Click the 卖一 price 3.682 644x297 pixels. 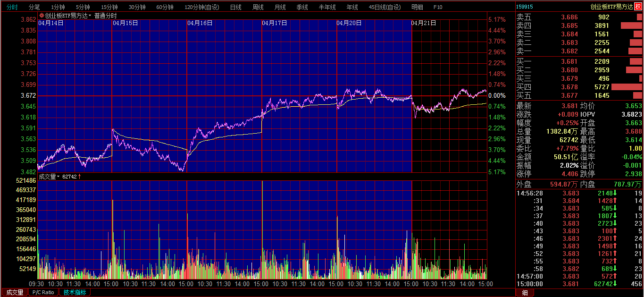[x=569, y=51]
